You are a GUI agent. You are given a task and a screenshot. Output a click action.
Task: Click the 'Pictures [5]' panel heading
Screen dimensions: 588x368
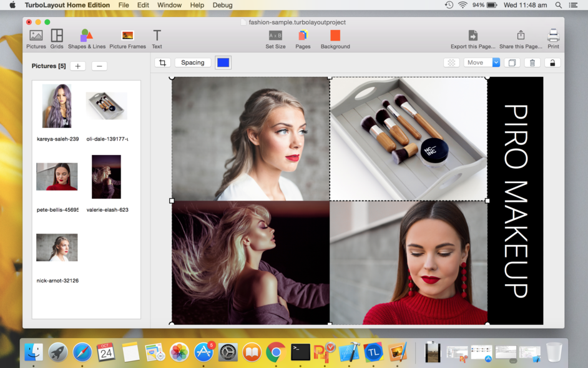[49, 66]
